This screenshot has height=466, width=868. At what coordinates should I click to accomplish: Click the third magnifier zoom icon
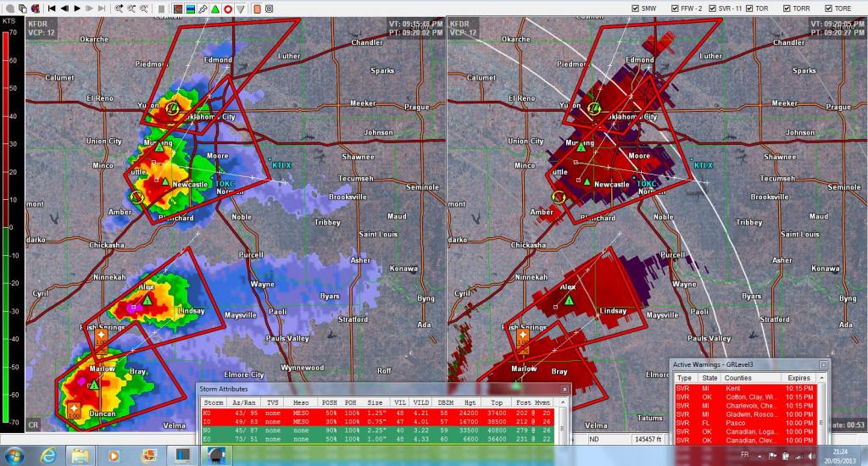[144, 8]
